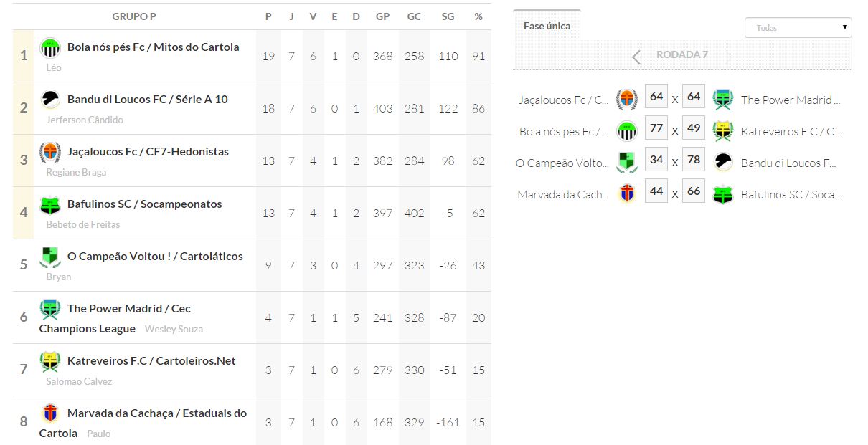The width and height of the screenshot is (868, 445).
Task: Click the SG column header
Action: click(448, 16)
